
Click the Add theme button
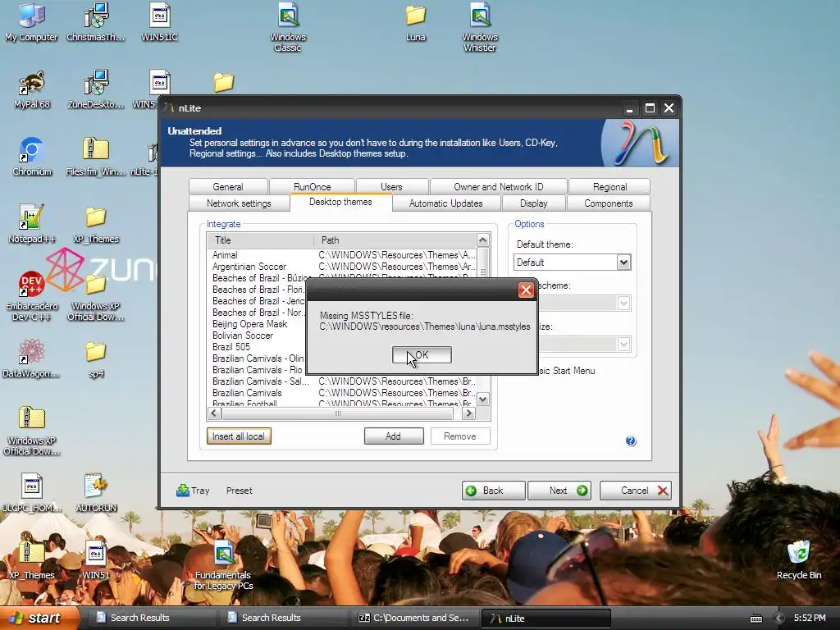pos(394,436)
